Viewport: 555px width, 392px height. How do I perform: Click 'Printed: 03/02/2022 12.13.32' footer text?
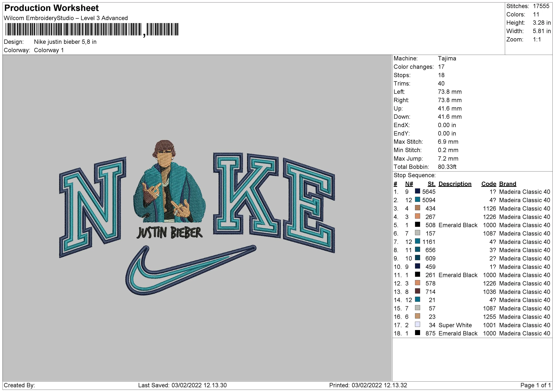coord(368,385)
